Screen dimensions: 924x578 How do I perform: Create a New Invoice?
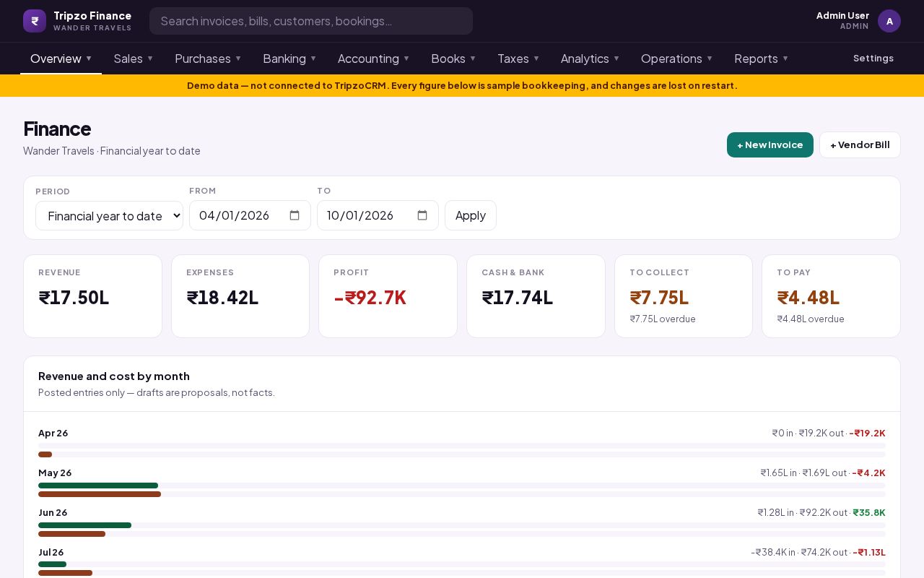click(x=770, y=144)
